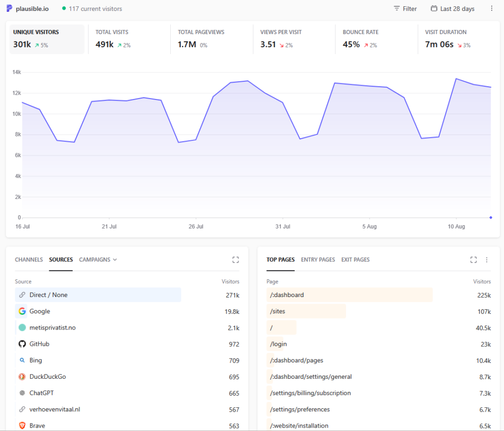Viewport: 504px width, 431px height.
Task: Click the plausible.io site name
Action: point(32,9)
